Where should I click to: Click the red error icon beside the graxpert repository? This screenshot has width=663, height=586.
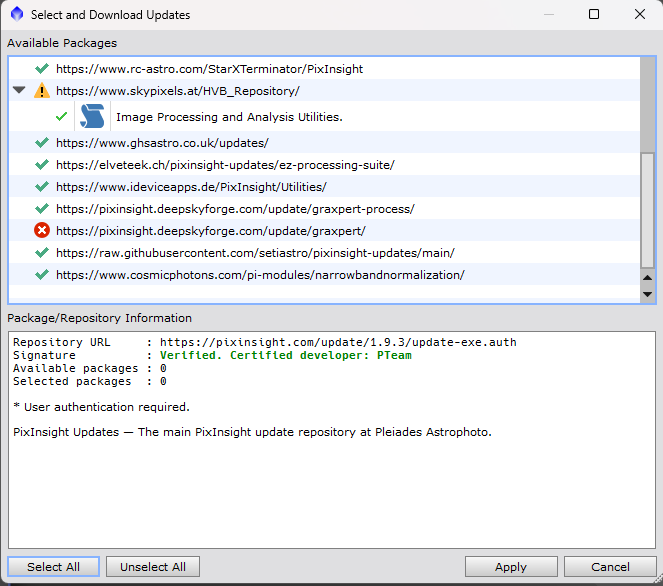[41, 231]
